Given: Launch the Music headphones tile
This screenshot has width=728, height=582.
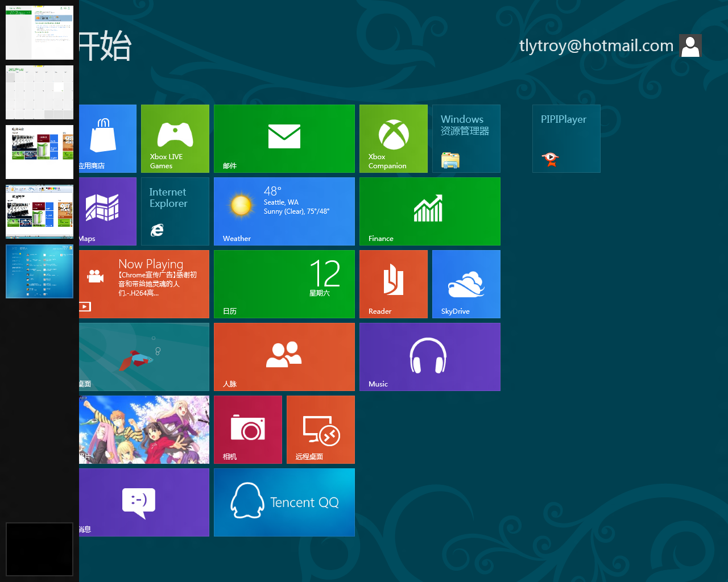Looking at the screenshot, I should (430, 357).
